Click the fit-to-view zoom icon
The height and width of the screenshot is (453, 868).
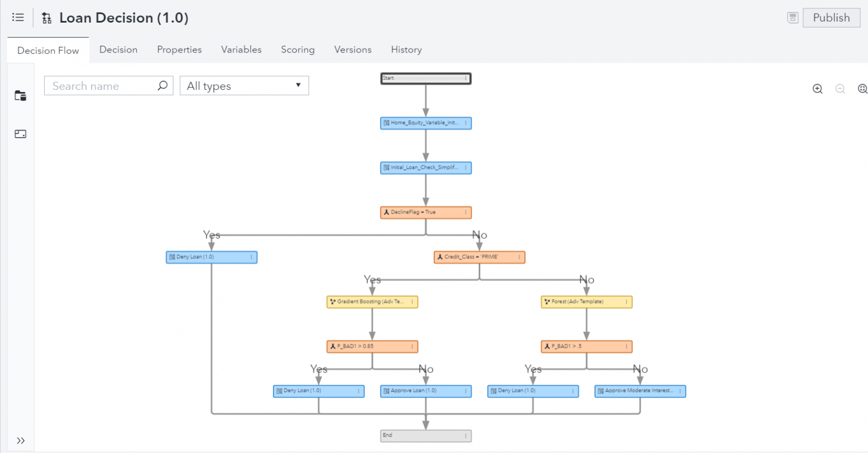[x=862, y=89]
